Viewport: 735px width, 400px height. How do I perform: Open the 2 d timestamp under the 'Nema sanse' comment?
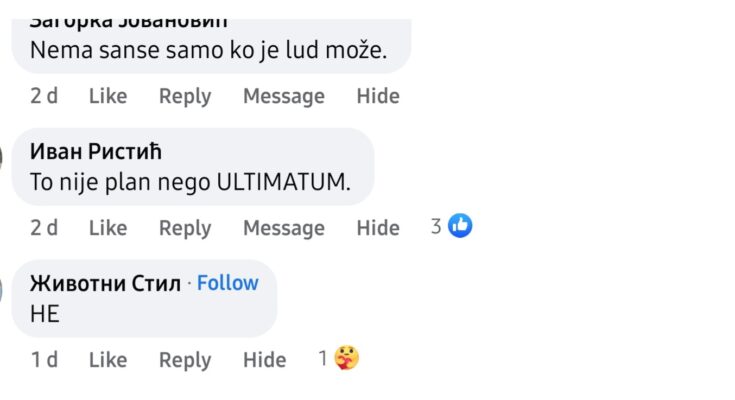coord(44,96)
